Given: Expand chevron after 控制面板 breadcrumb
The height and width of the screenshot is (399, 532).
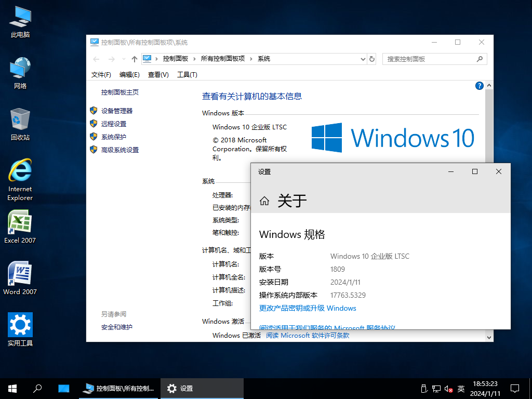Looking at the screenshot, I should [194, 59].
